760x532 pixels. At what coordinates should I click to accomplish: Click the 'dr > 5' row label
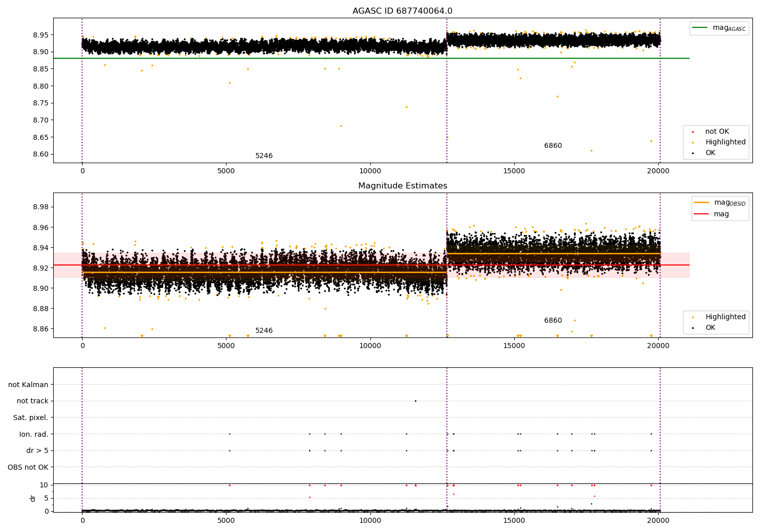(x=37, y=451)
